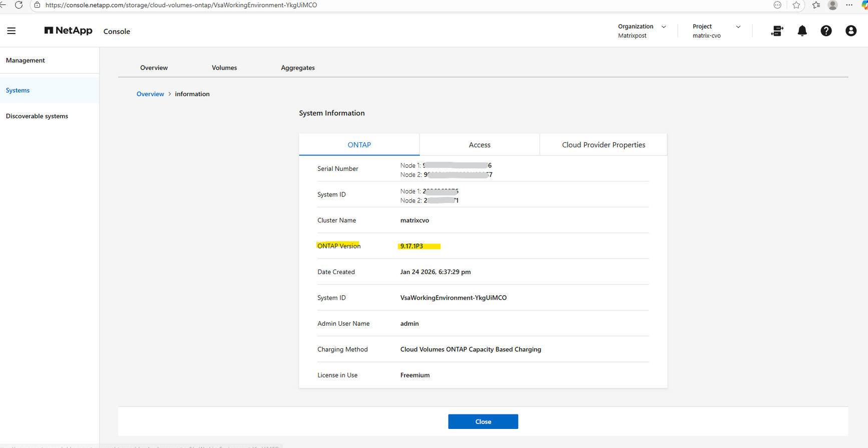Open the hamburger navigation menu

(12, 31)
